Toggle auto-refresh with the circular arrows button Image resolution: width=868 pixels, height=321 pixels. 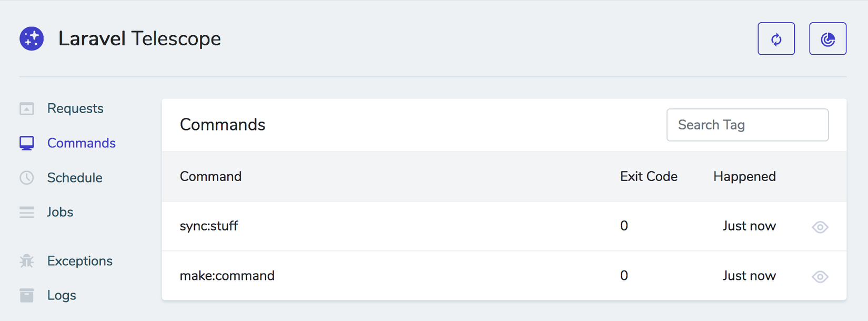coord(776,39)
